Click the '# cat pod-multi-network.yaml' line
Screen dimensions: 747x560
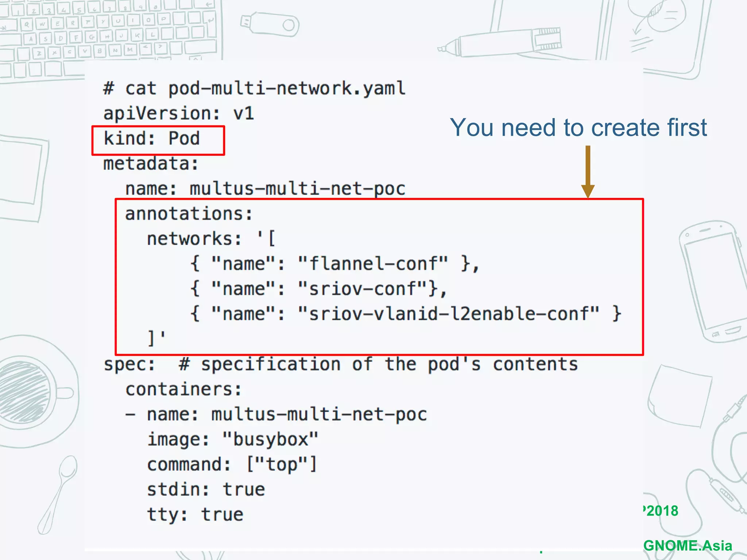254,89
